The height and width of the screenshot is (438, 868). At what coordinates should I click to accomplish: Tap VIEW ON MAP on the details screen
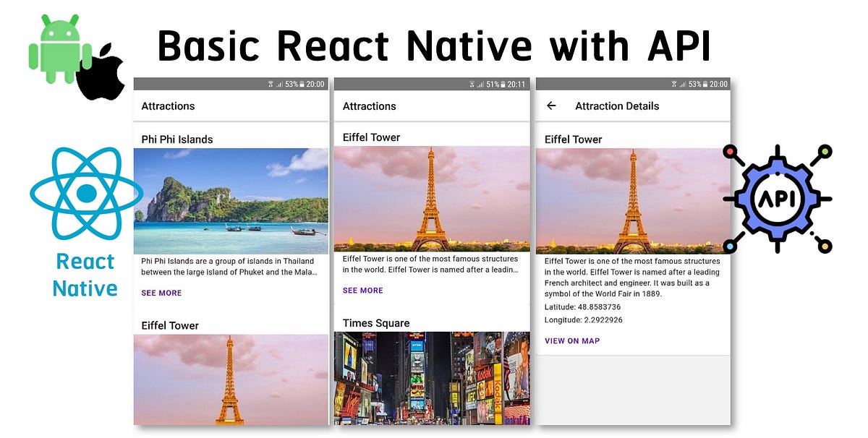coord(572,340)
